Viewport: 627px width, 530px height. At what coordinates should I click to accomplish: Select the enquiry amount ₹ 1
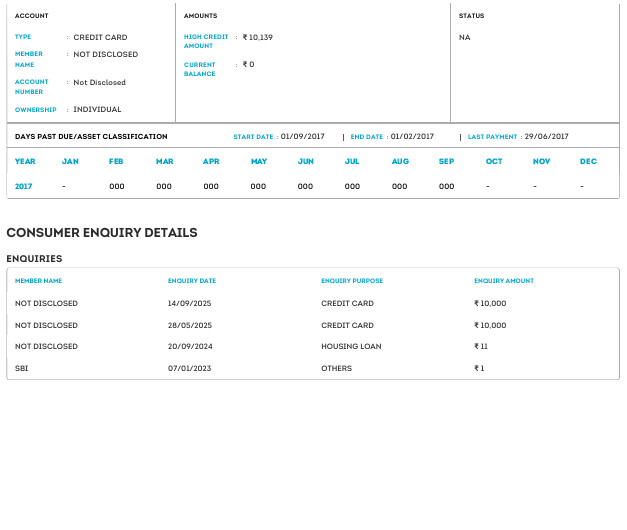point(479,368)
